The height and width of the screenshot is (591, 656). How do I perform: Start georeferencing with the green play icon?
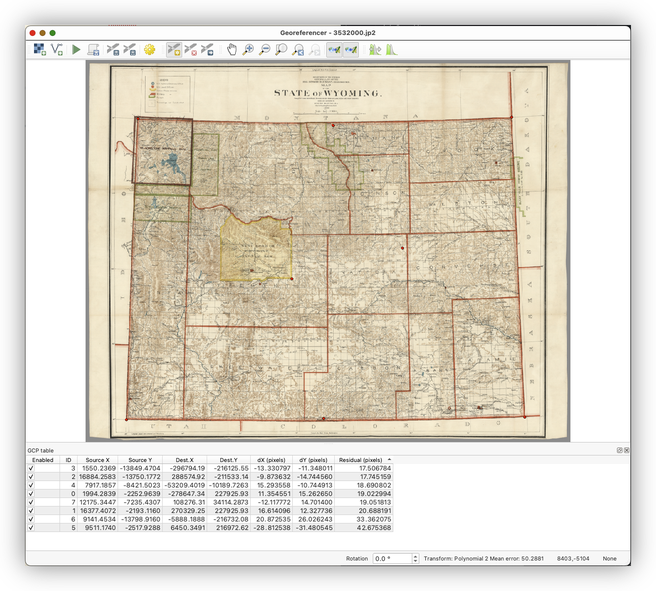[76, 49]
